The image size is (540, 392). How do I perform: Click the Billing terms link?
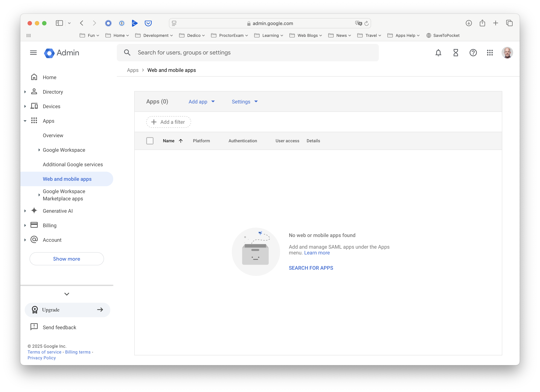coord(78,352)
